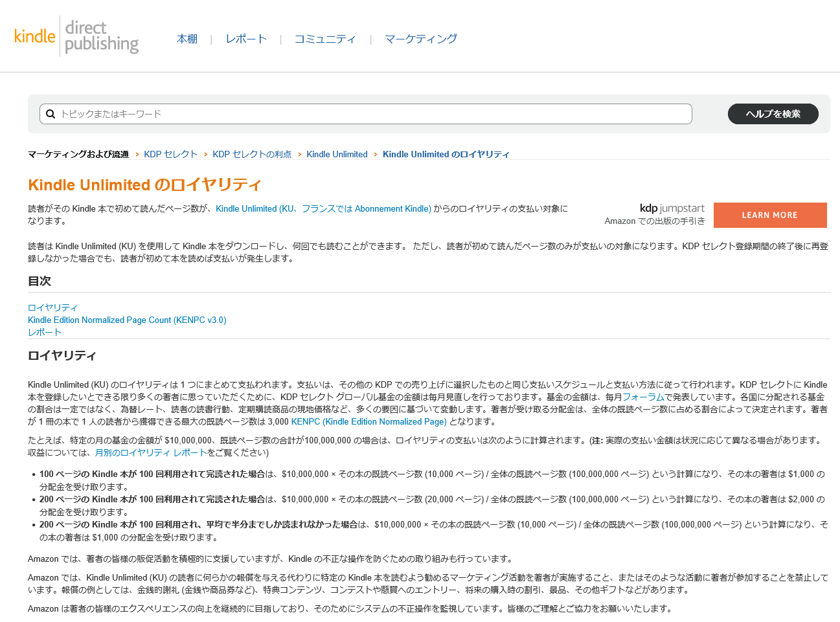Go to the コミュニティ navigation item
Screen dimensions: 840x622
(325, 39)
